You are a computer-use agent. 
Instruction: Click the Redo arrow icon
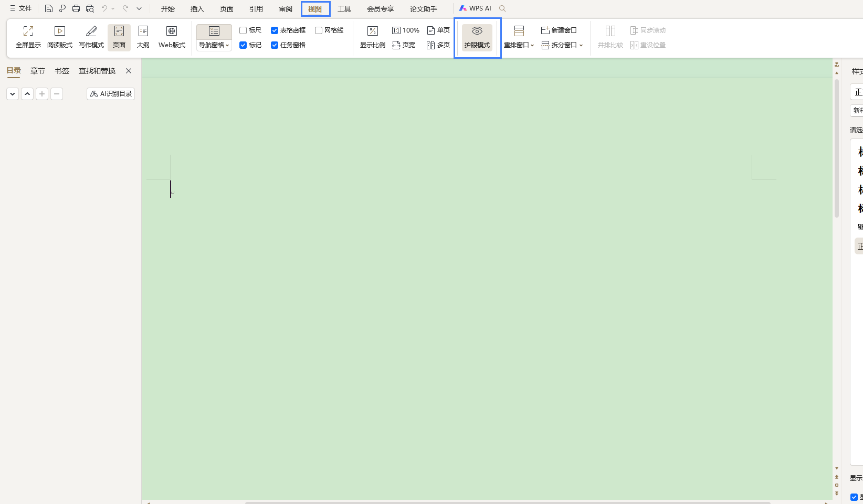click(x=125, y=8)
